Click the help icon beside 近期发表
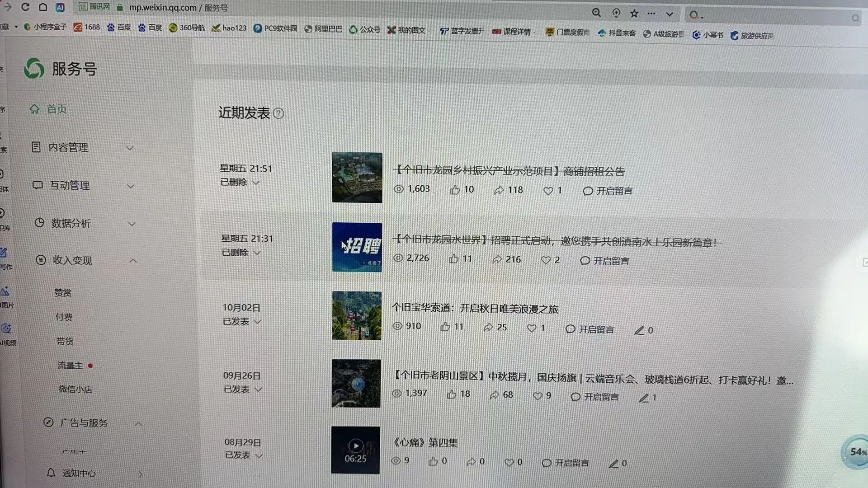The width and height of the screenshot is (868, 488). tap(279, 113)
